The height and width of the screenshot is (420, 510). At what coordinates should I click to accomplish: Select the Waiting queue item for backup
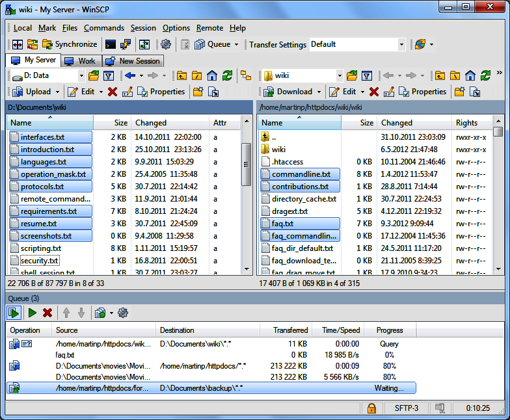click(x=211, y=388)
